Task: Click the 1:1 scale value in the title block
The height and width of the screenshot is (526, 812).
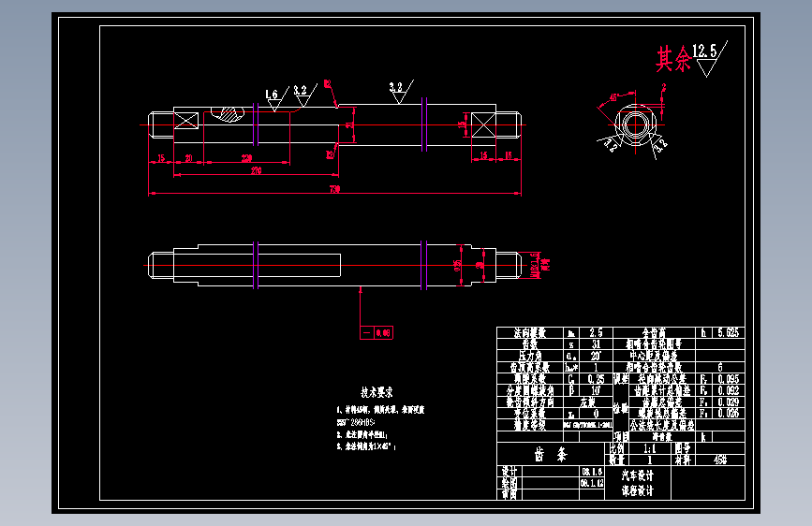Action: pyautogui.click(x=649, y=448)
